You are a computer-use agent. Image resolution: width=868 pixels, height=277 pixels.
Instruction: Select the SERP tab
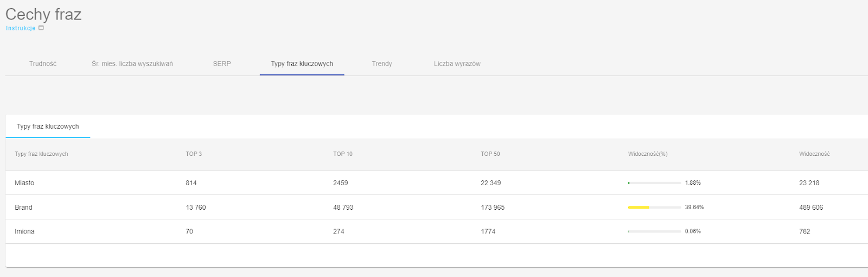(222, 64)
